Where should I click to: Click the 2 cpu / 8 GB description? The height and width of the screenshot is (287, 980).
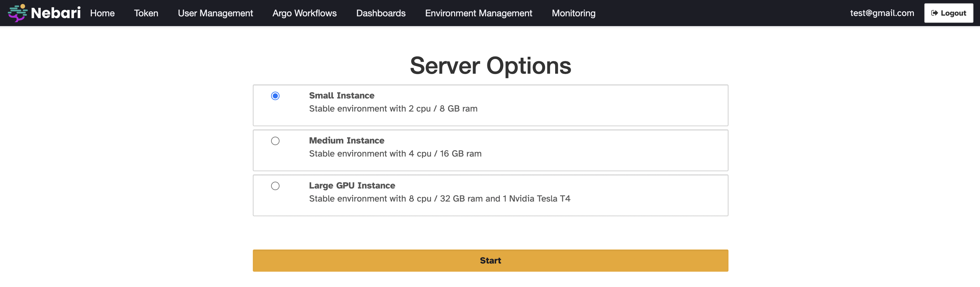point(393,109)
